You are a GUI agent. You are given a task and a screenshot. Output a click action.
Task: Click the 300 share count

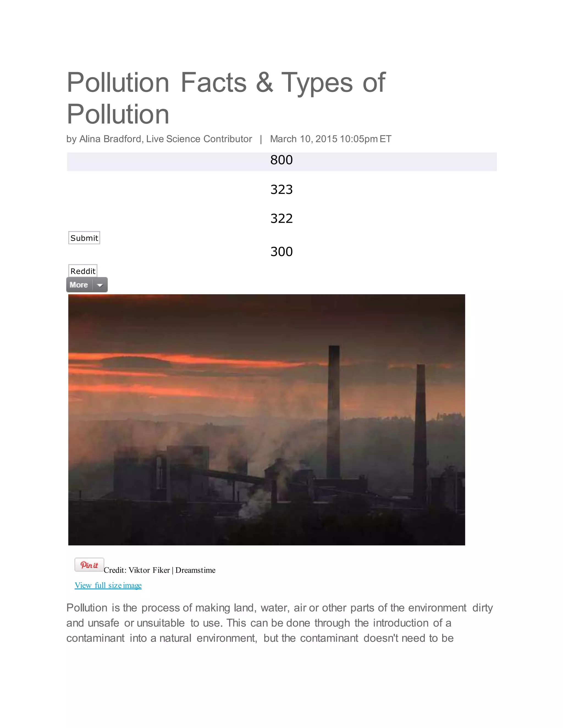tap(281, 252)
